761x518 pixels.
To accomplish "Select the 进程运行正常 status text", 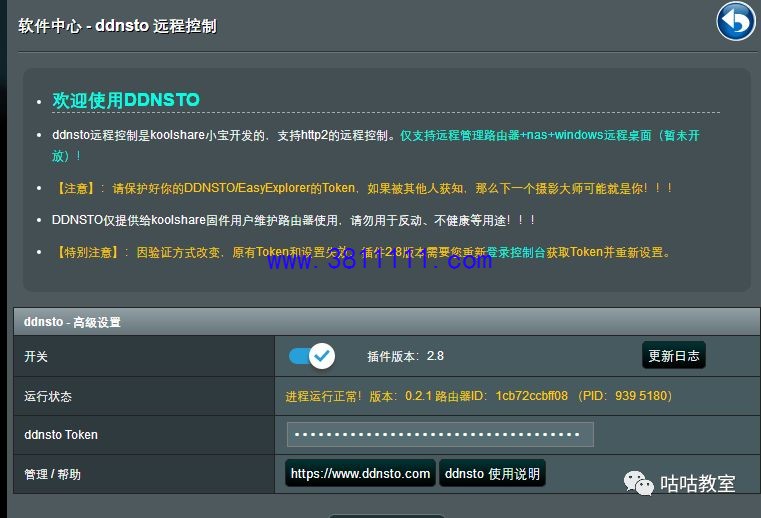I will 323,396.
